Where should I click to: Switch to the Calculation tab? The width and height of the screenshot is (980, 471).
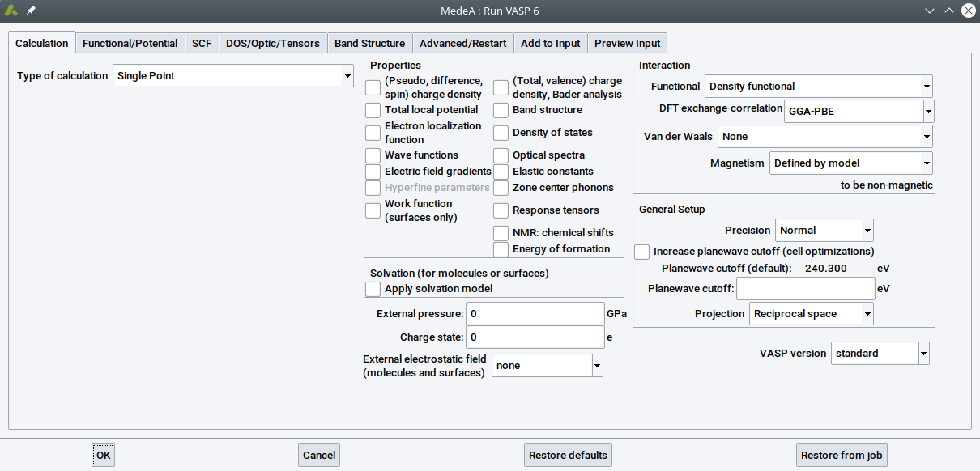pyautogui.click(x=42, y=43)
